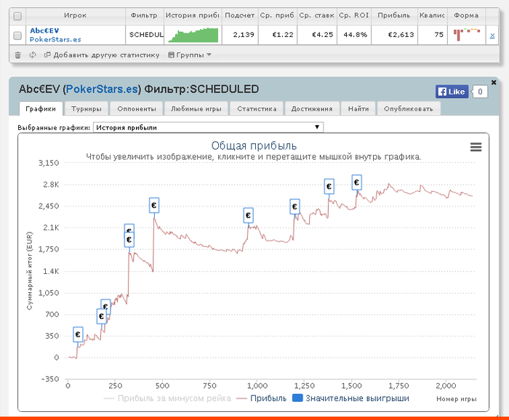
Task: Click the Подсчет column header
Action: 240,15
